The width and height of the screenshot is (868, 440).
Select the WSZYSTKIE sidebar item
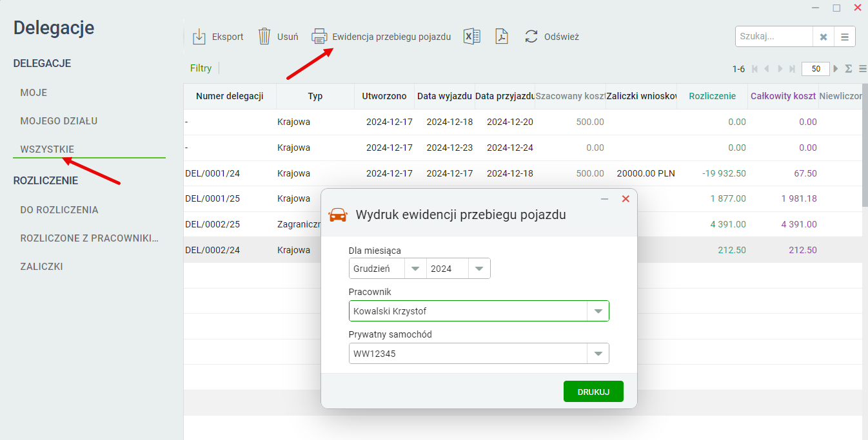click(x=47, y=149)
